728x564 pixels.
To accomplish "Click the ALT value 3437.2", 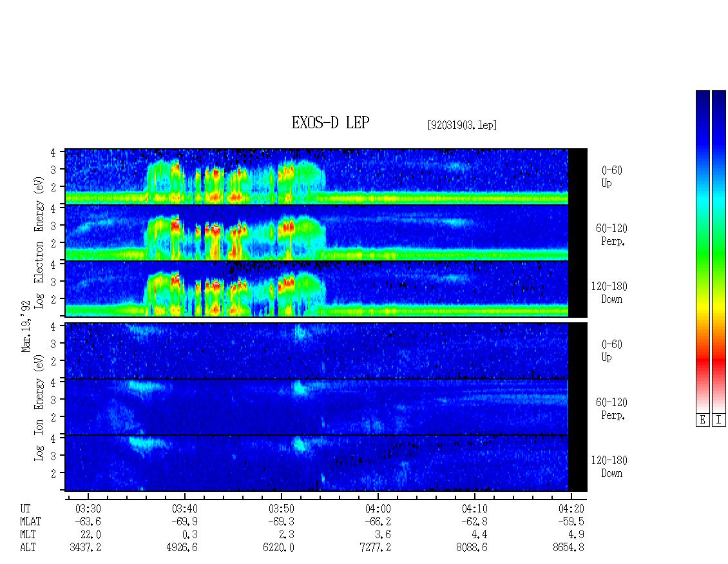I will pos(86,548).
